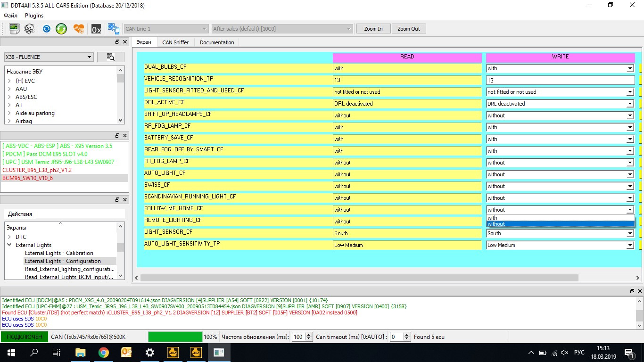Open the After sales (default) session dropdown
The height and width of the screenshot is (362, 644).
pos(282,29)
